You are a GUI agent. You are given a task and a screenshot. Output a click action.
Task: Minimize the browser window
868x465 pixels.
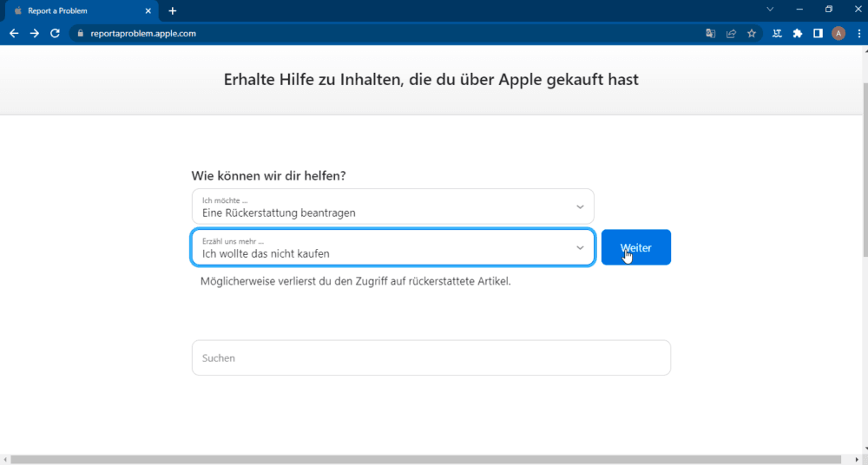pyautogui.click(x=799, y=10)
